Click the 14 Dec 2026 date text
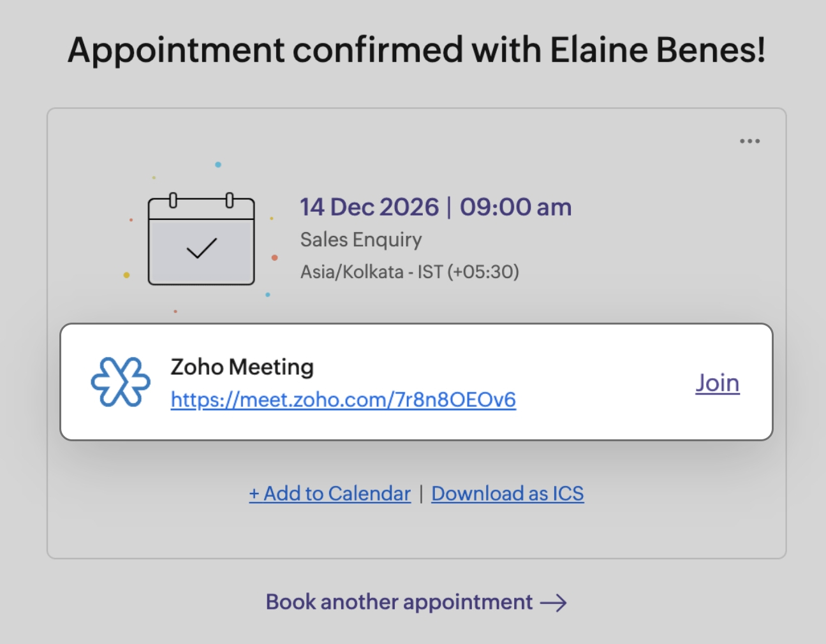The height and width of the screenshot is (644, 826). 369,207
